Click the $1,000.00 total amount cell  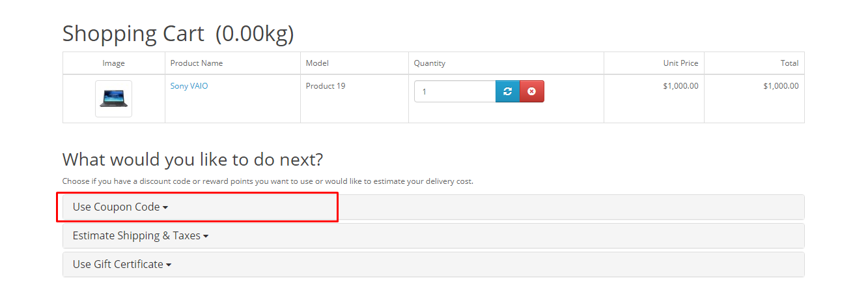(781, 85)
